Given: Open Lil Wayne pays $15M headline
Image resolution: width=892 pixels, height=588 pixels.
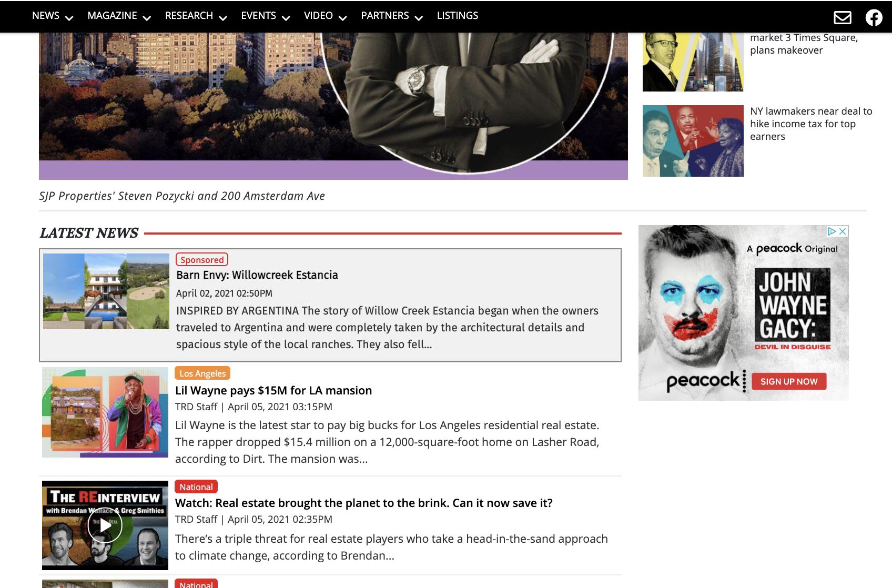Looking at the screenshot, I should pos(273,390).
